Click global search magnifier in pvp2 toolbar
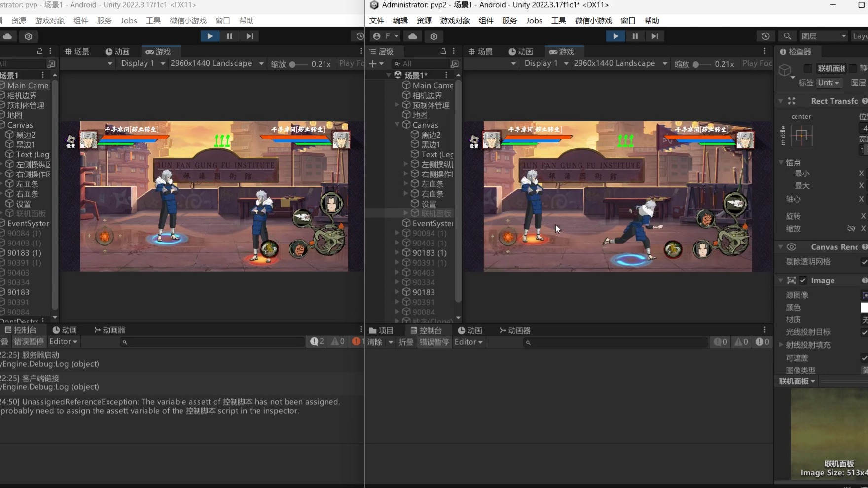Screen dimensions: 868x488 [x=787, y=36]
